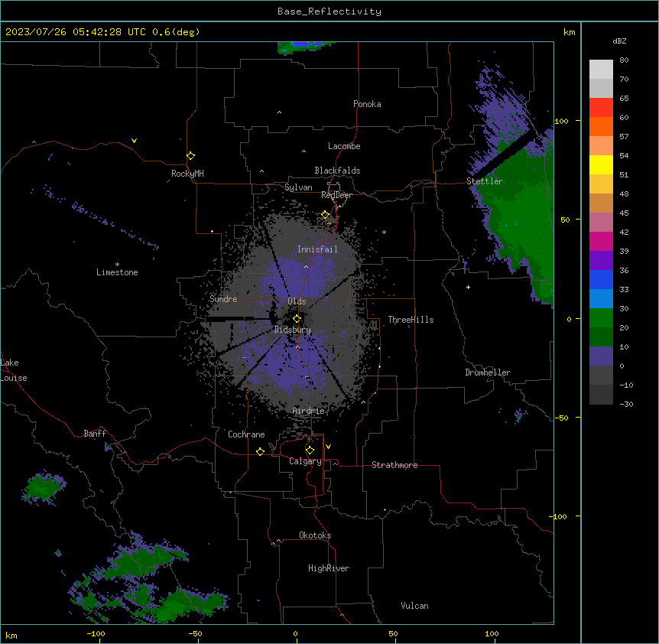The image size is (659, 644).
Task: Click the yellow diamond marker above RockyMH
Action: [x=190, y=156]
